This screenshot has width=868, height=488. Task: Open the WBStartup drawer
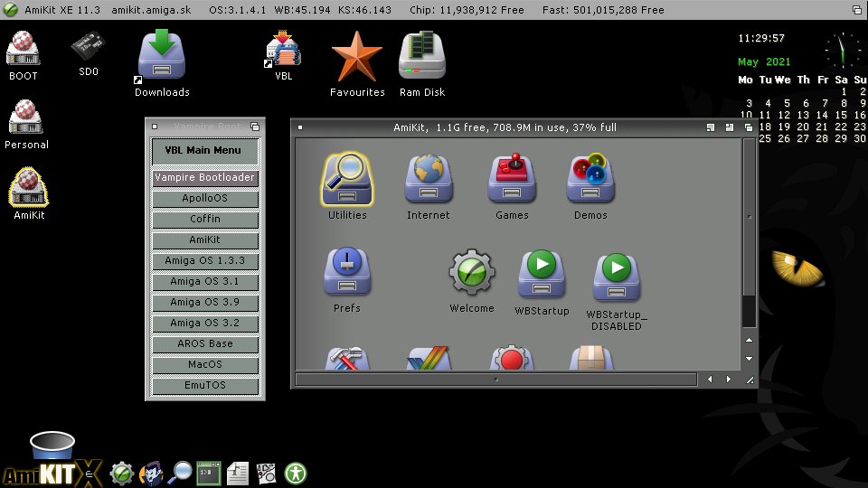542,274
